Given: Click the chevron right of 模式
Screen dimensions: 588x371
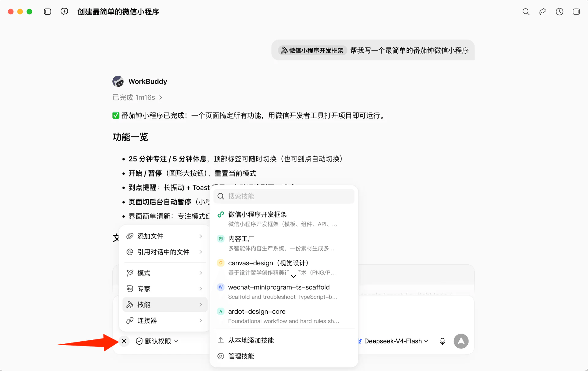Looking at the screenshot, I should coord(201,273).
